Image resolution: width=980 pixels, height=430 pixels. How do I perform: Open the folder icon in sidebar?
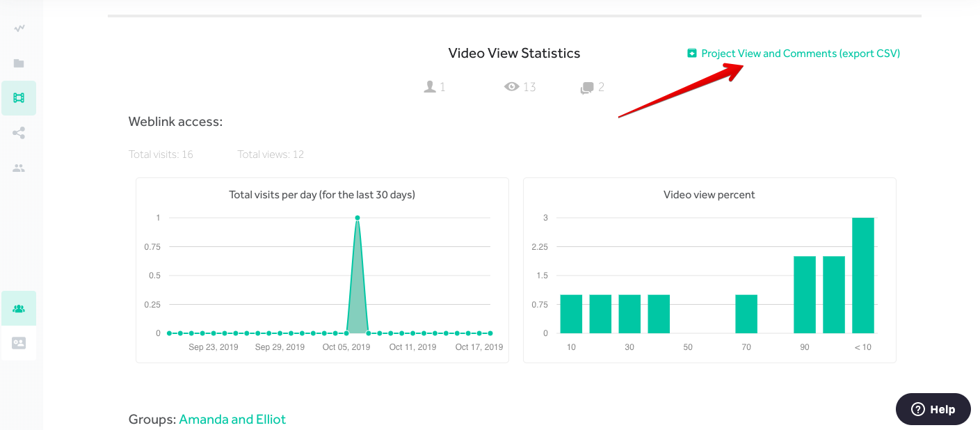(x=19, y=63)
